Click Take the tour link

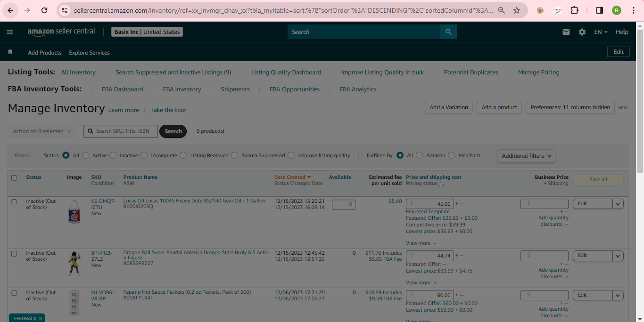(168, 110)
